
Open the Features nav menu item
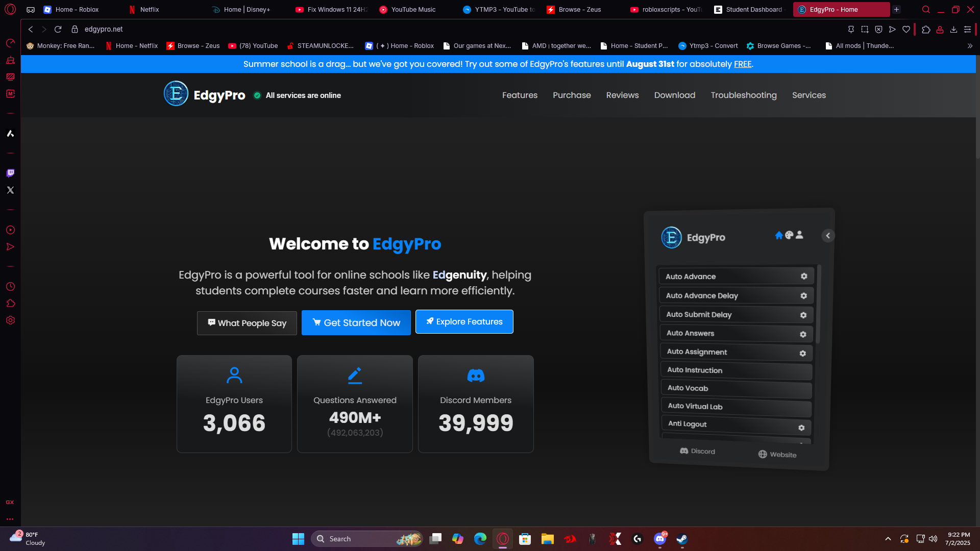point(520,95)
